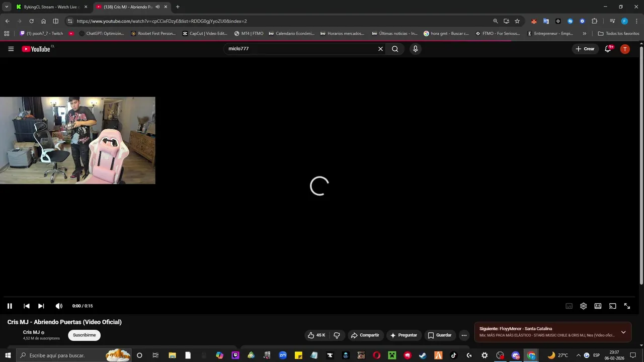Open Chrome profile avatar
The width and height of the screenshot is (644, 362).
pos(624,21)
